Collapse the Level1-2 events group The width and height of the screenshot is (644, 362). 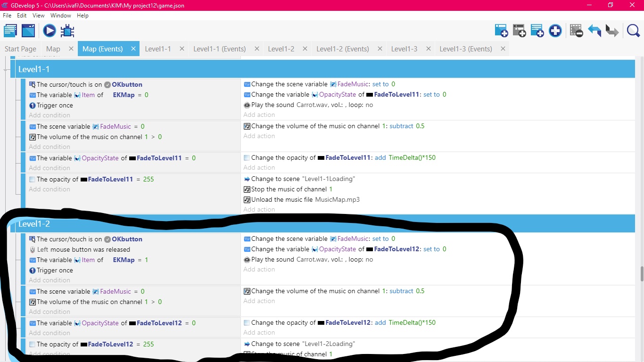pos(34,224)
